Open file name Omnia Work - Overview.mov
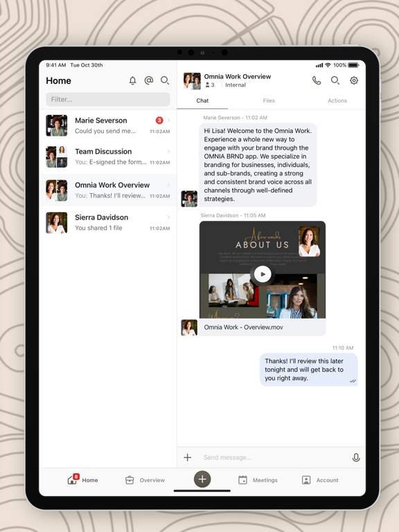This screenshot has height=532, width=399. pos(243,328)
